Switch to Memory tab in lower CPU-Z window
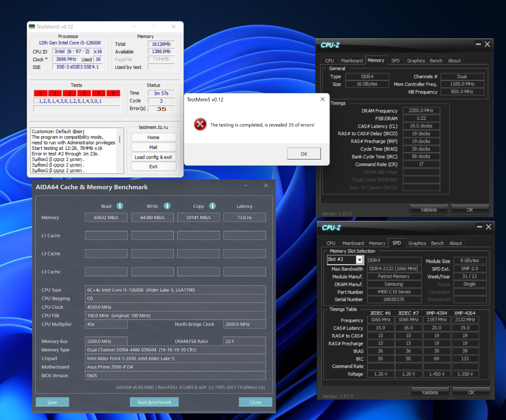This screenshot has width=506, height=420. 377,243
